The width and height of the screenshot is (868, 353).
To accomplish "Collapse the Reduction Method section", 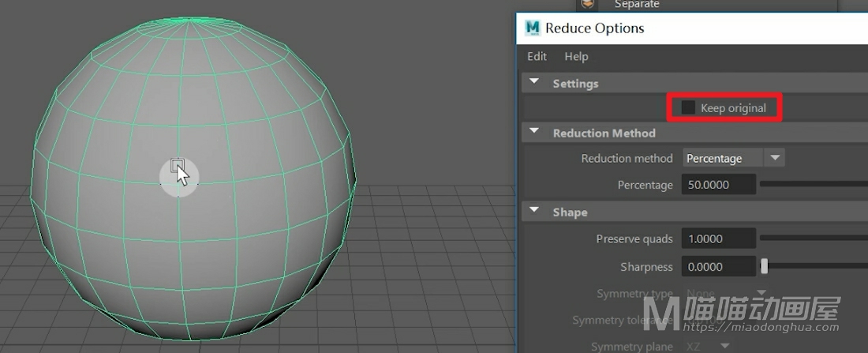I will (534, 132).
